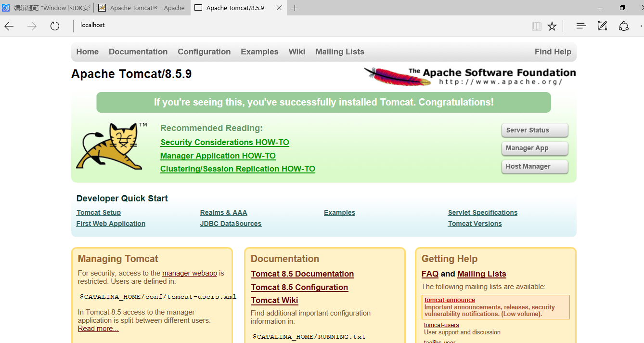Click the $CATALINA_HOME/conf/tomcat-users.xml path text
Viewport: 644px width, 343px height.
[x=158, y=297]
